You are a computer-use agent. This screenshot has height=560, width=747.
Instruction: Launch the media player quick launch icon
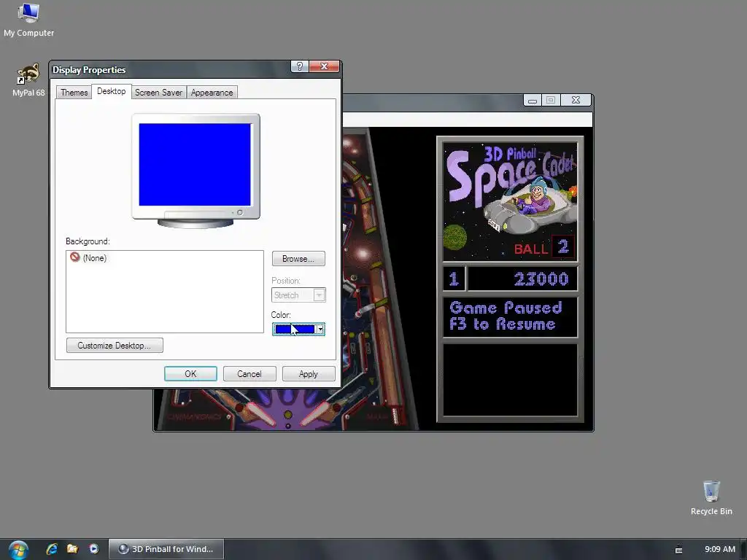pos(94,549)
